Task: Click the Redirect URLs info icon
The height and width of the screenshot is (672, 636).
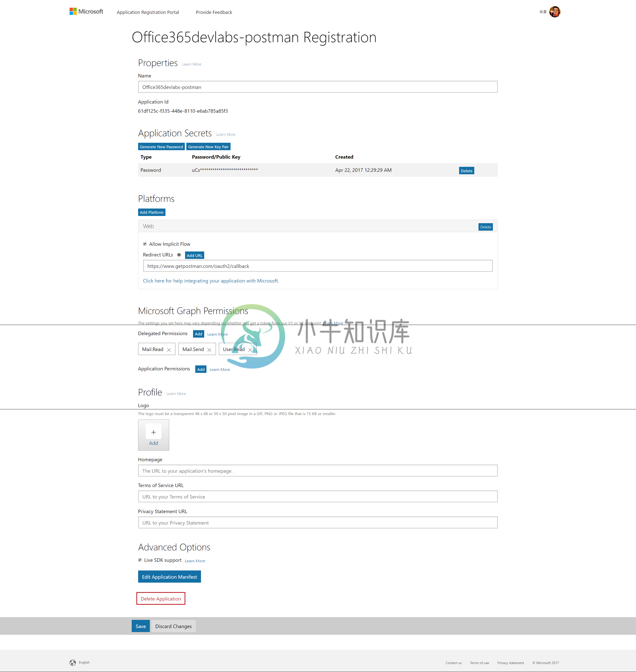Action: 179,255
